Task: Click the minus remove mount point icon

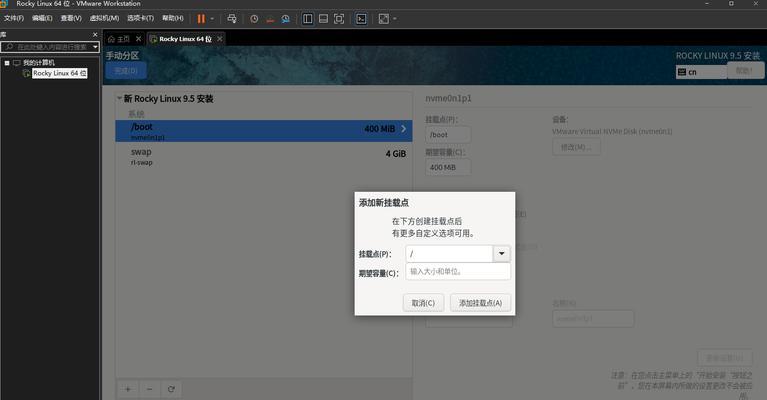Action: 149,389
